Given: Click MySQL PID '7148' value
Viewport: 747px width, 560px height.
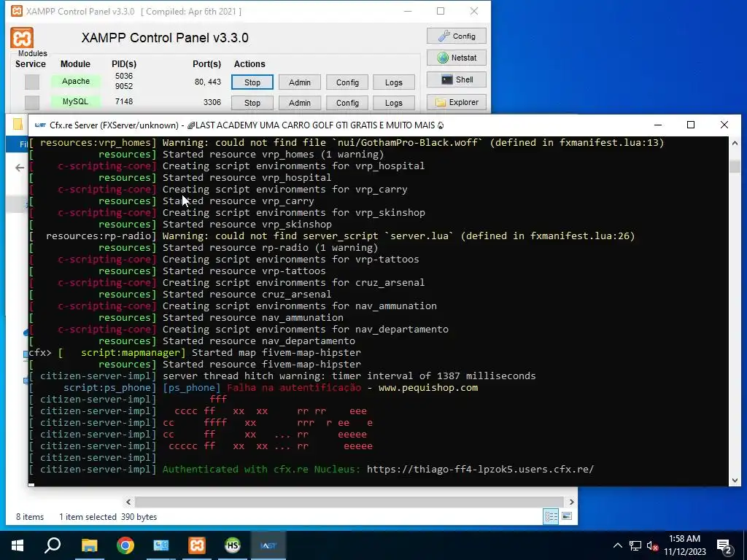Looking at the screenshot, I should pos(124,101).
